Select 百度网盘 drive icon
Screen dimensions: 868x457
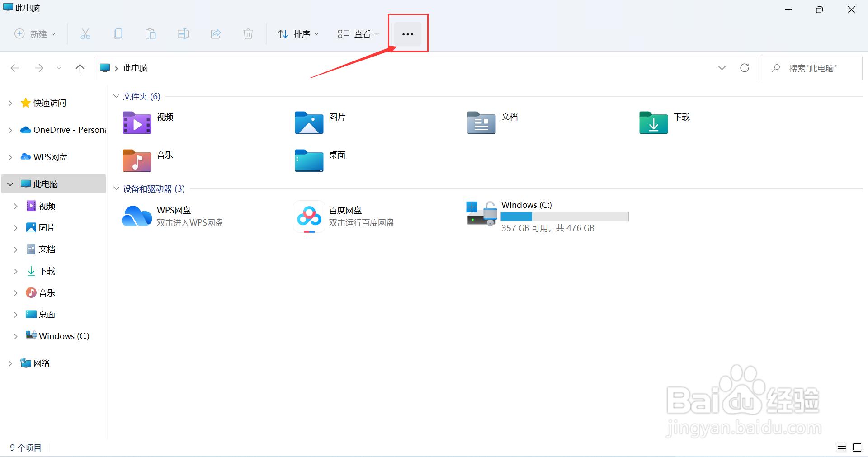[309, 217]
